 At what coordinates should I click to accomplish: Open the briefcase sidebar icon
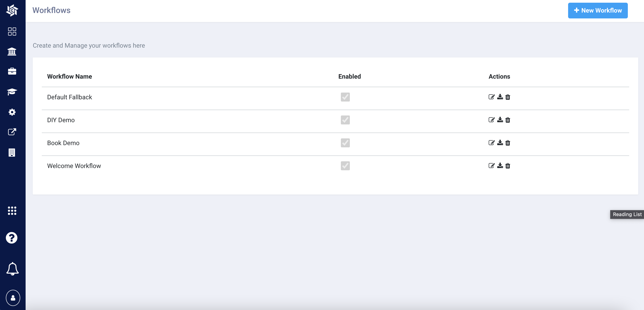(x=12, y=71)
